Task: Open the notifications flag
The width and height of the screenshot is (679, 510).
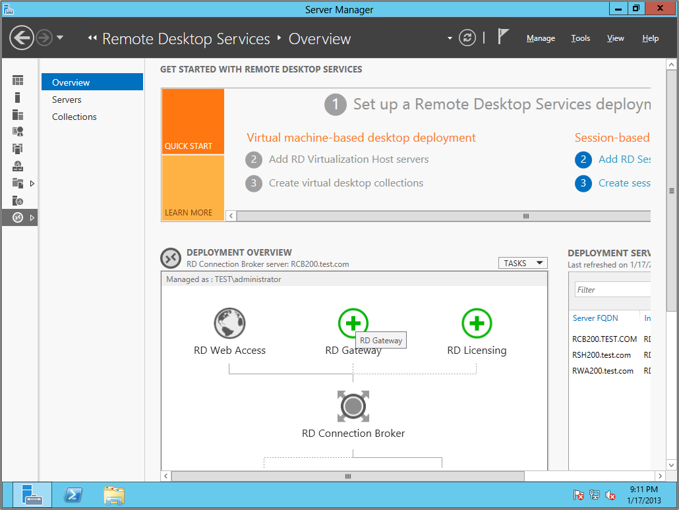Action: (x=503, y=37)
